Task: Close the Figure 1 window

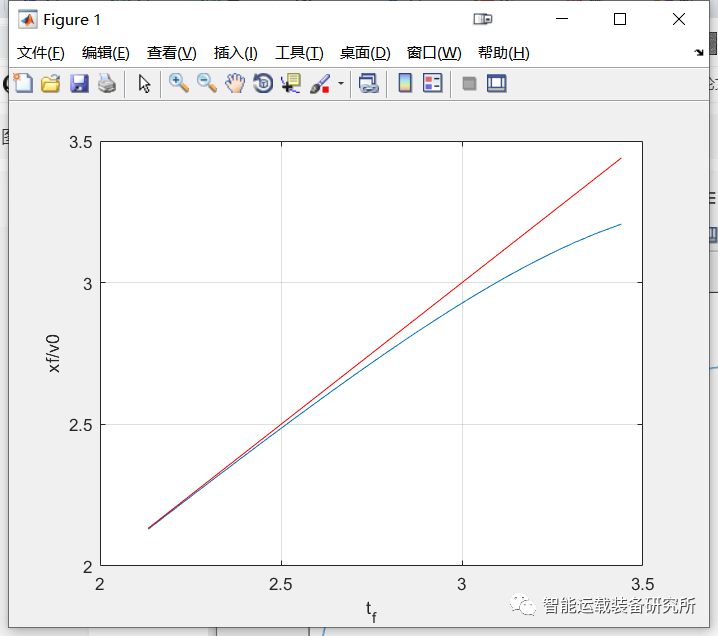Action: (679, 19)
